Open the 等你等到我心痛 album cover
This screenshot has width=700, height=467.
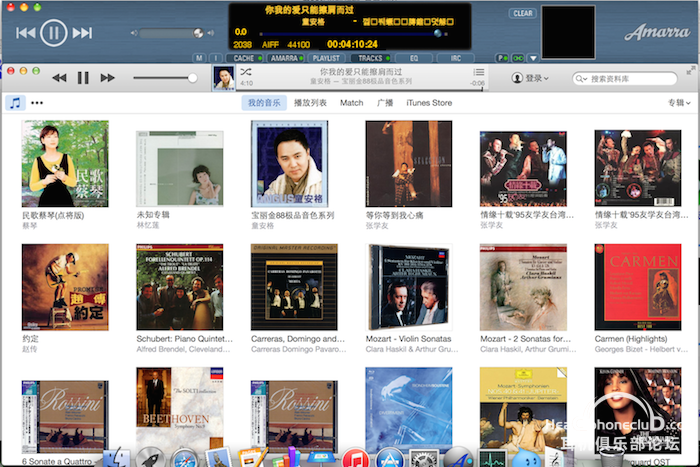point(408,163)
